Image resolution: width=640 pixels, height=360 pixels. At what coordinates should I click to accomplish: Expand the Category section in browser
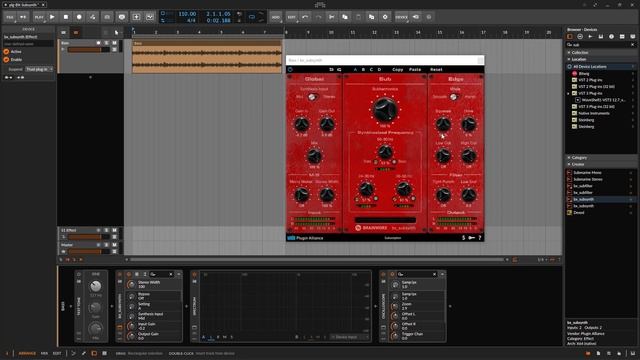569,158
